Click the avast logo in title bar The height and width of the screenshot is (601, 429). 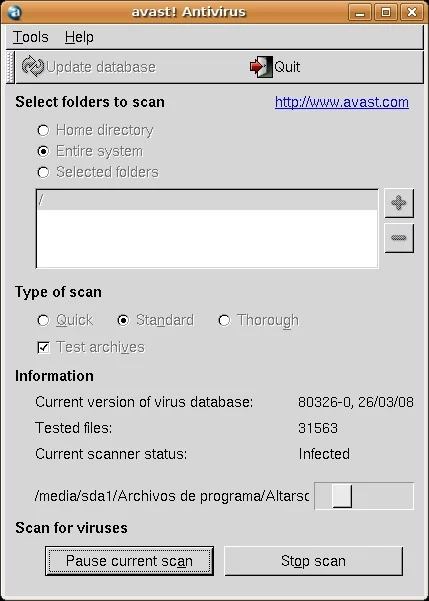coord(14,12)
